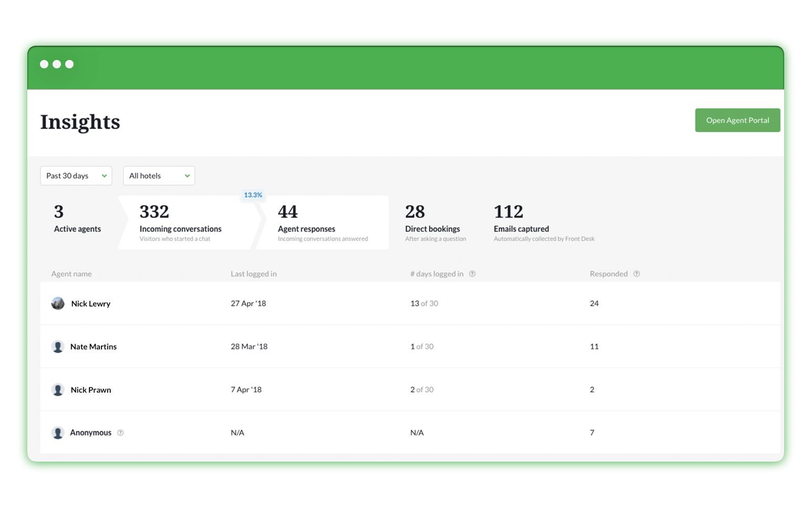Click the Insights page heading
The width and height of the screenshot is (812, 510).
(x=80, y=122)
